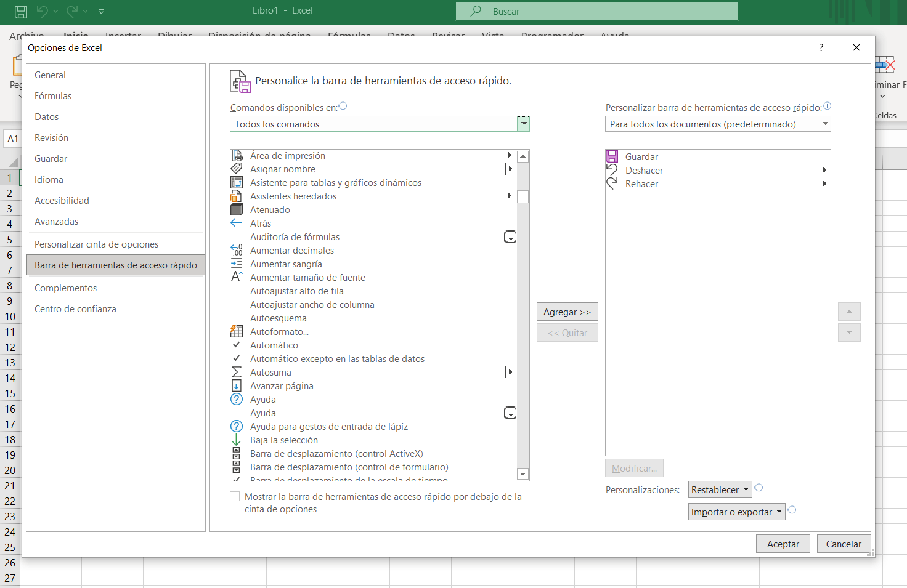Expand the Deshacer split arrow in right list
The width and height of the screenshot is (907, 588).
point(824,170)
